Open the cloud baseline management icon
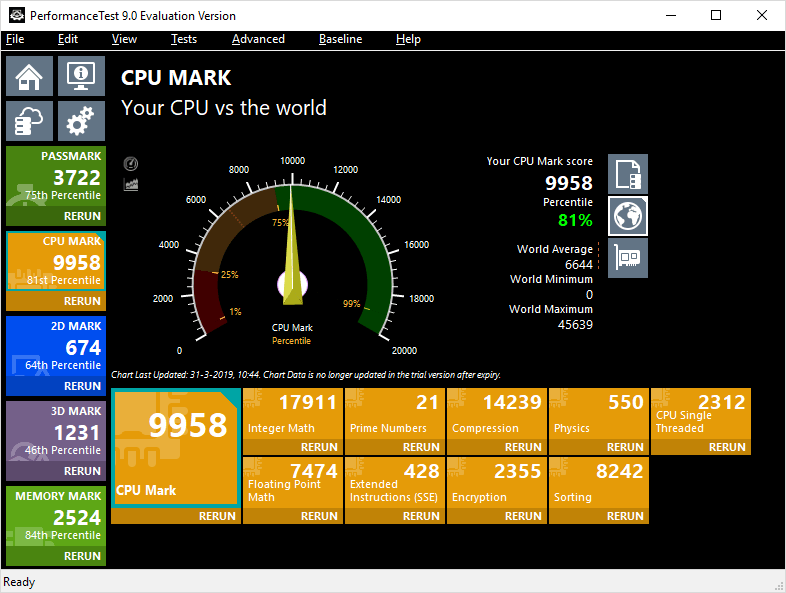786x593 pixels. tap(29, 121)
